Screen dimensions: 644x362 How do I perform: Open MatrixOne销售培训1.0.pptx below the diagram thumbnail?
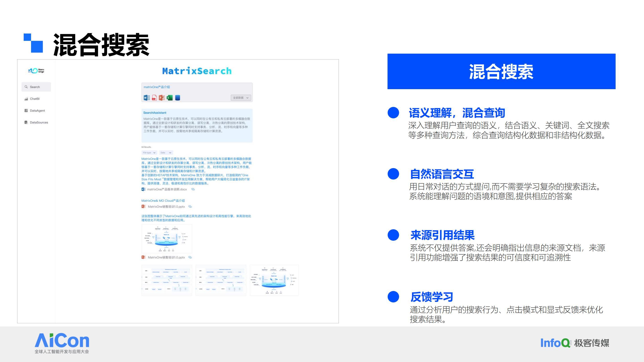(166, 257)
